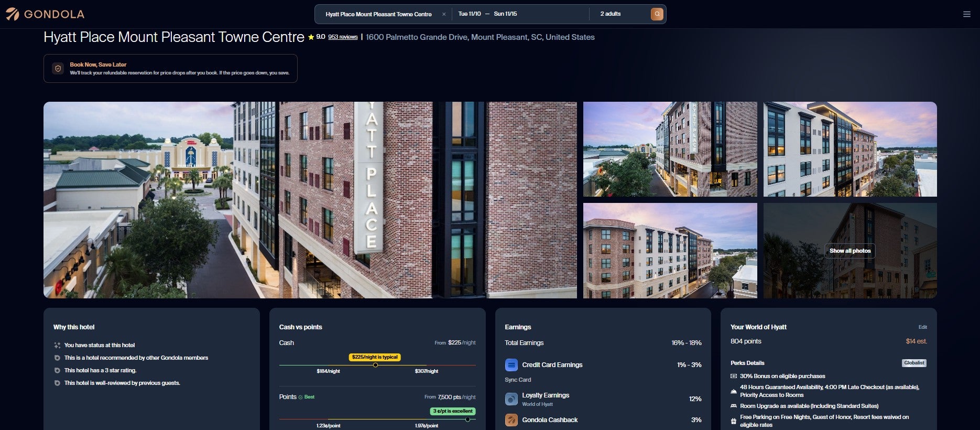
Task: Open the Sun 11/15 check-out date
Action: [505, 14]
